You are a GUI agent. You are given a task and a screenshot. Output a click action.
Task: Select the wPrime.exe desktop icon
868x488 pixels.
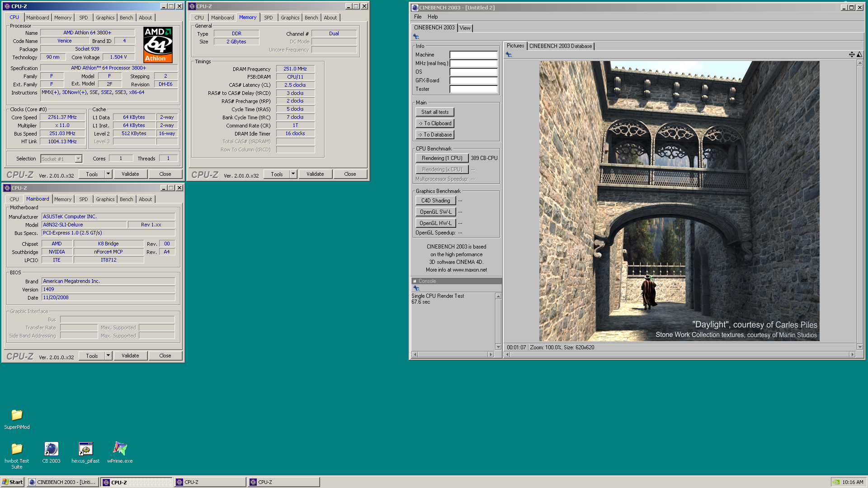(120, 449)
